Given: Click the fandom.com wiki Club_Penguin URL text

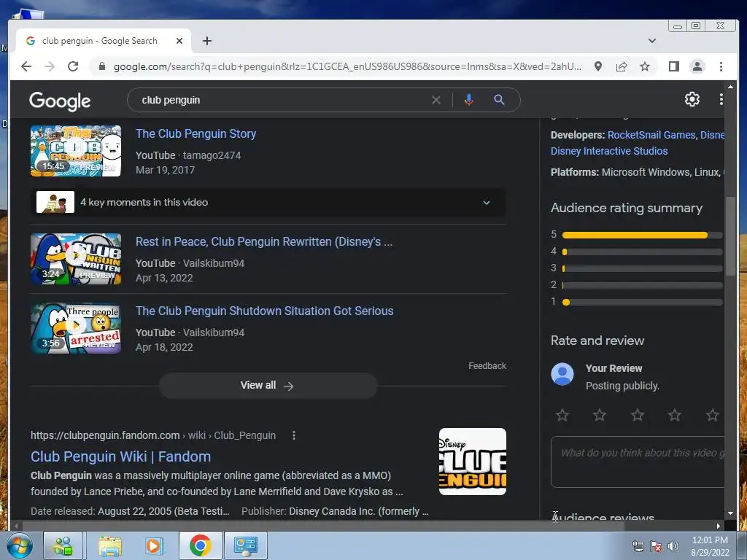Looking at the screenshot, I should 153,435.
